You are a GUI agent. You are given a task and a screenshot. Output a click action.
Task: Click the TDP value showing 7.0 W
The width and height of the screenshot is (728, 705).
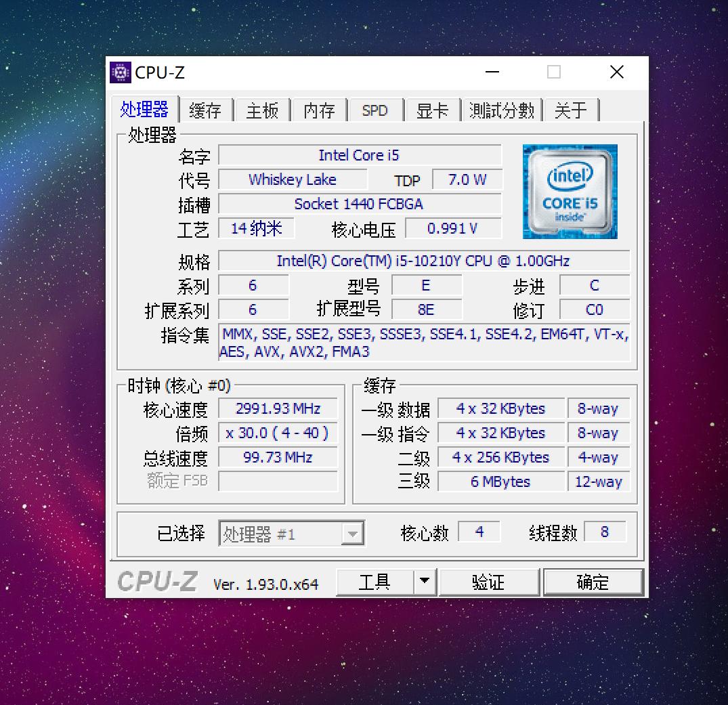coord(467,179)
